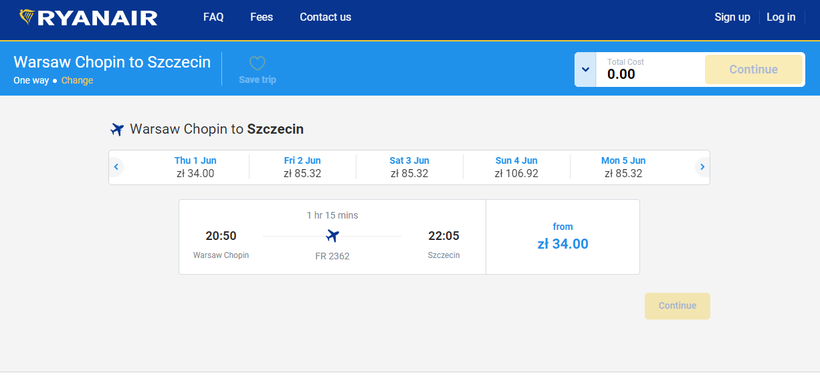820x375 pixels.
Task: Click the airplane icon beside route heading
Action: pos(117,129)
